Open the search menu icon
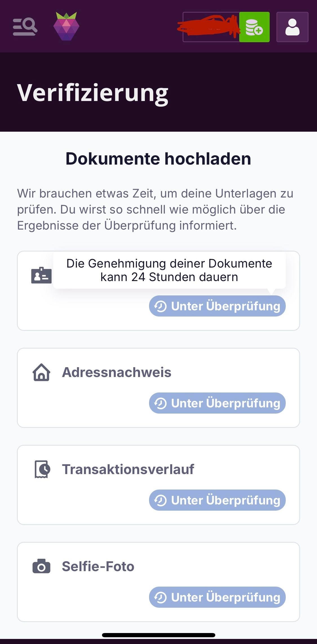 coord(25,27)
